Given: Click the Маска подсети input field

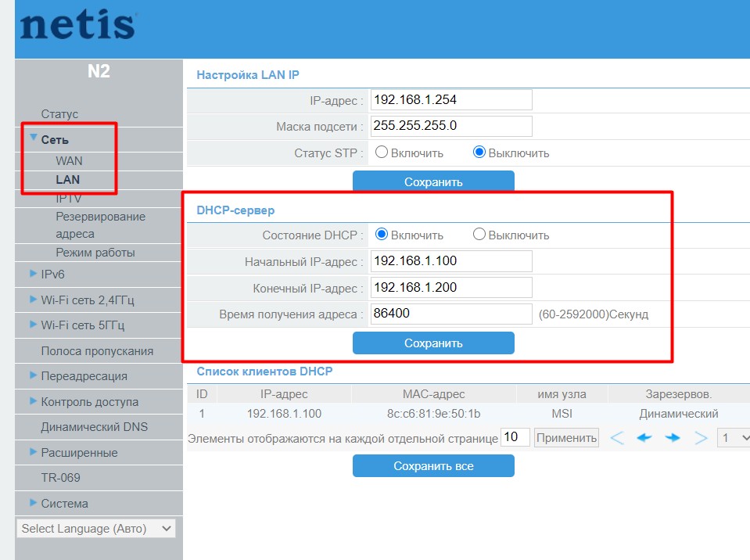Looking at the screenshot, I should pos(451,126).
